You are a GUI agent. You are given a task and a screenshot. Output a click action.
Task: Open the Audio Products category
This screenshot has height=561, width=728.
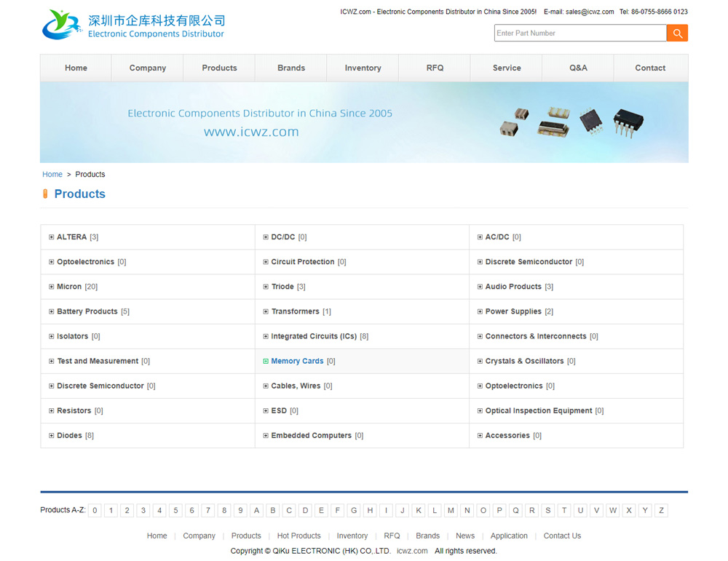tap(513, 287)
